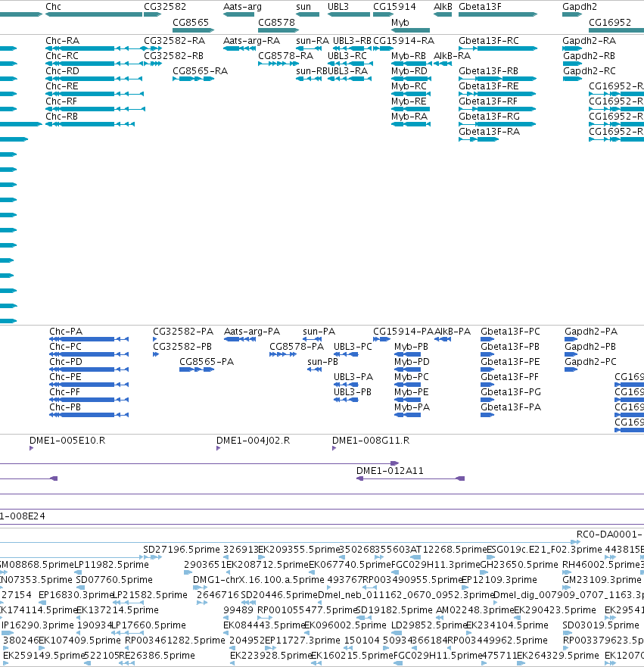644x667 pixels.
Task: Select the Aats-arg-PA protein label
Action: pyautogui.click(x=252, y=332)
